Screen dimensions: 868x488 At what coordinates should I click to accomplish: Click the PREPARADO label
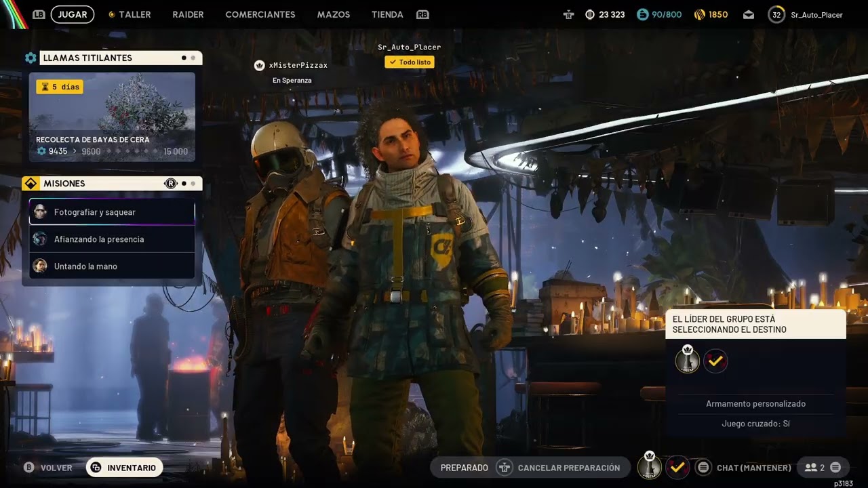pos(465,468)
